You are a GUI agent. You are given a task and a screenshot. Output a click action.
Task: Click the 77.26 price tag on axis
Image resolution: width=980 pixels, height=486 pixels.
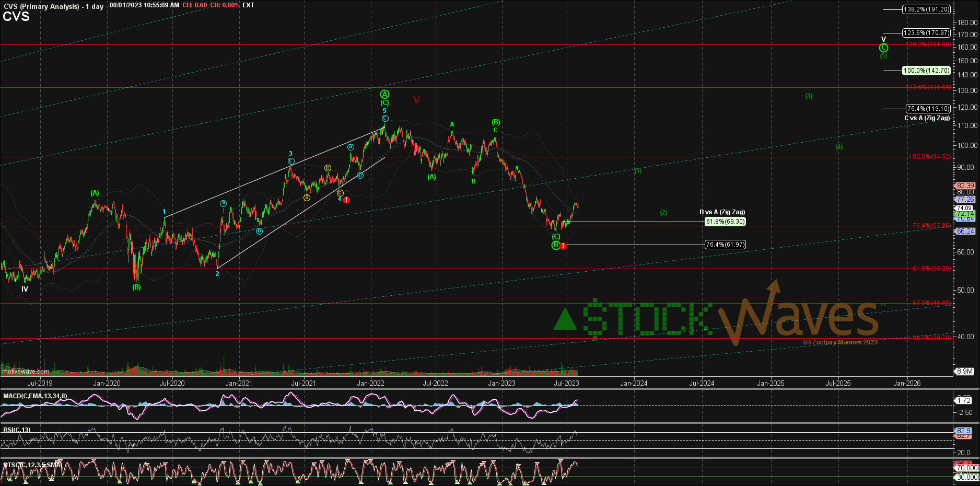965,199
